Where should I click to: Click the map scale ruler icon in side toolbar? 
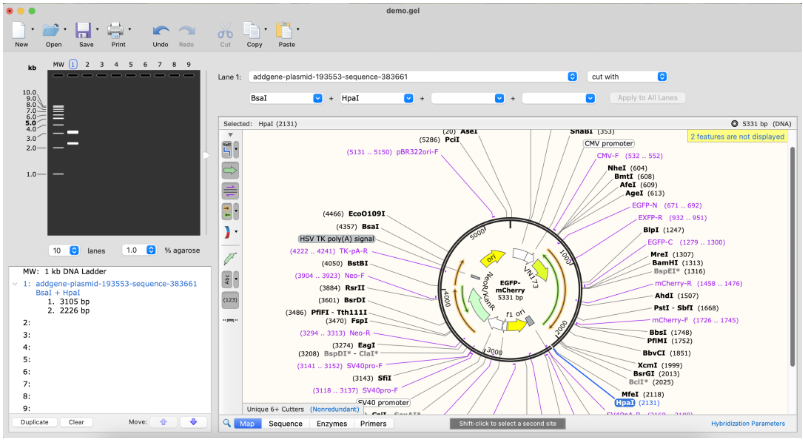[230, 320]
